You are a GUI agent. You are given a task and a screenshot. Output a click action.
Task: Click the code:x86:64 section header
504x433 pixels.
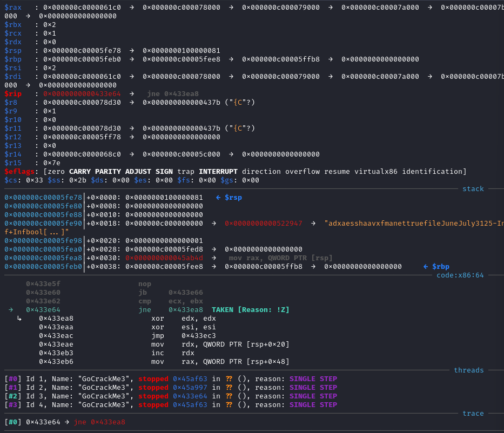[x=460, y=275]
